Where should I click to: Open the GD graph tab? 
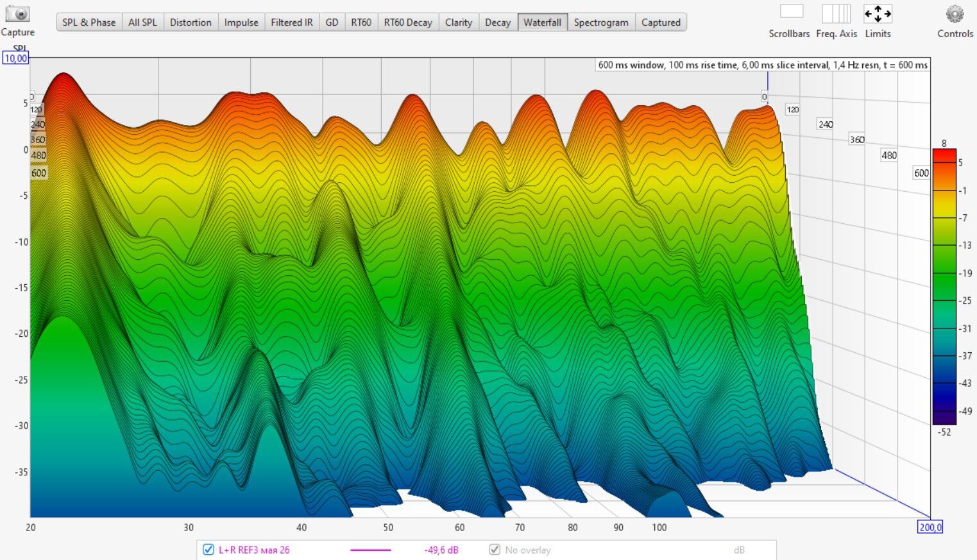(x=332, y=22)
